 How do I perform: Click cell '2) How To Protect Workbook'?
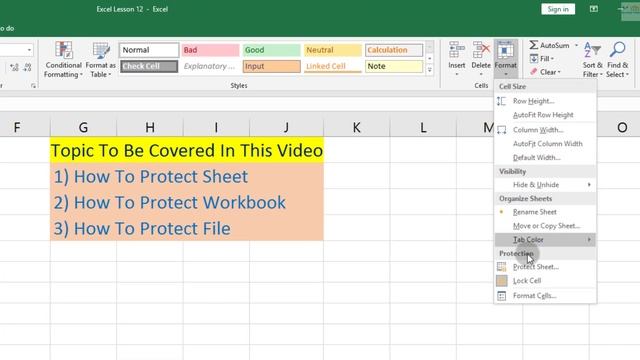(x=187, y=202)
